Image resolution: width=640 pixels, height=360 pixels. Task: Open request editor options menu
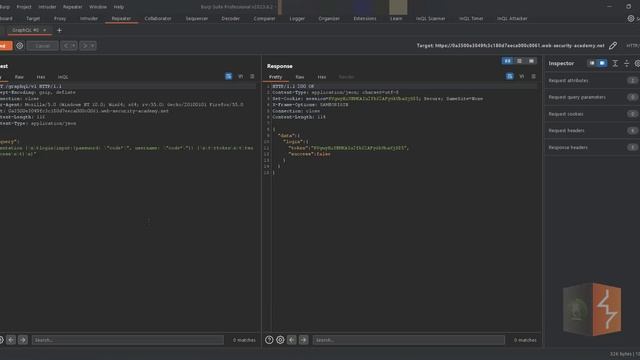point(252,76)
